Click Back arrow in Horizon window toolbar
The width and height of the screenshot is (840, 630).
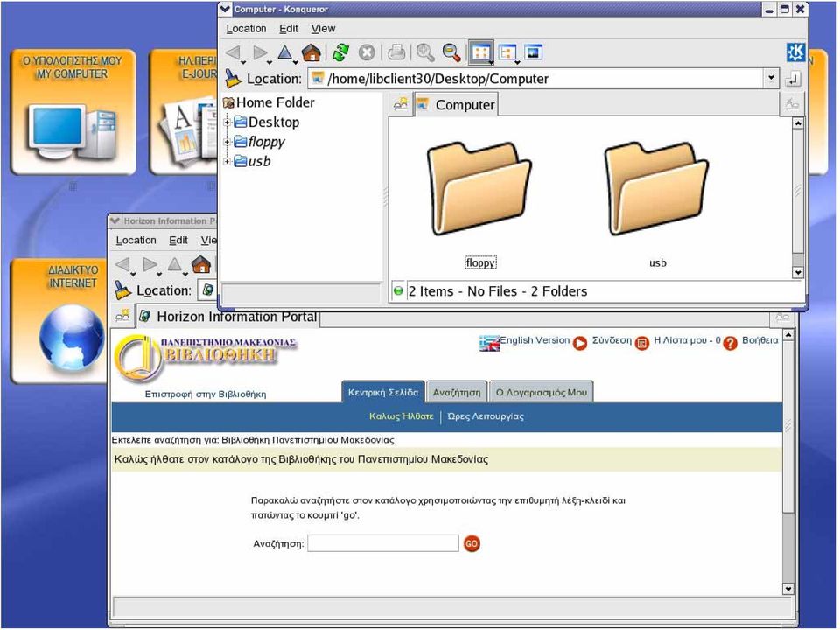(x=122, y=264)
